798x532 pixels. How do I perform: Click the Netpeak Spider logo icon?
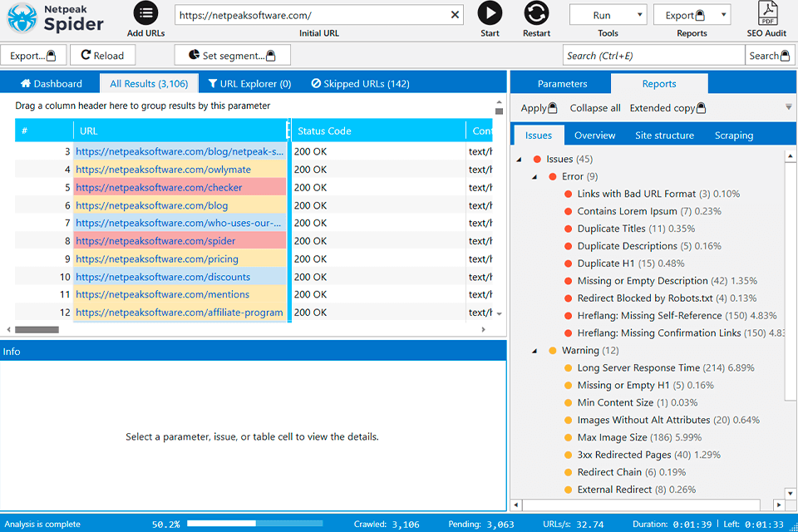coord(22,18)
